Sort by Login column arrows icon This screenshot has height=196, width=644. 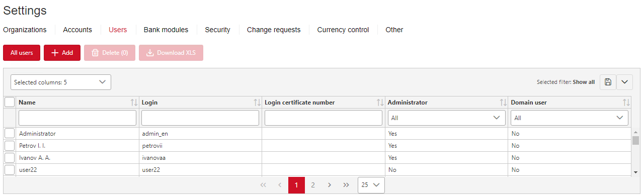pyautogui.click(x=257, y=103)
